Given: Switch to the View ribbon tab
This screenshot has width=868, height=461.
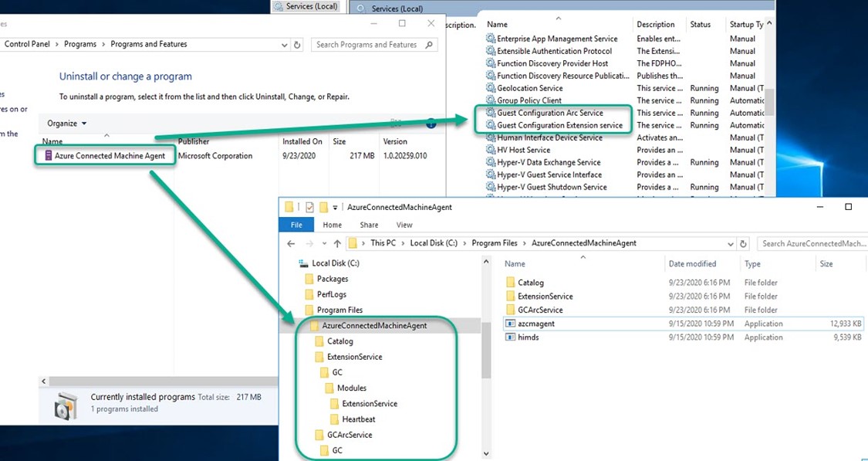Looking at the screenshot, I should point(404,225).
